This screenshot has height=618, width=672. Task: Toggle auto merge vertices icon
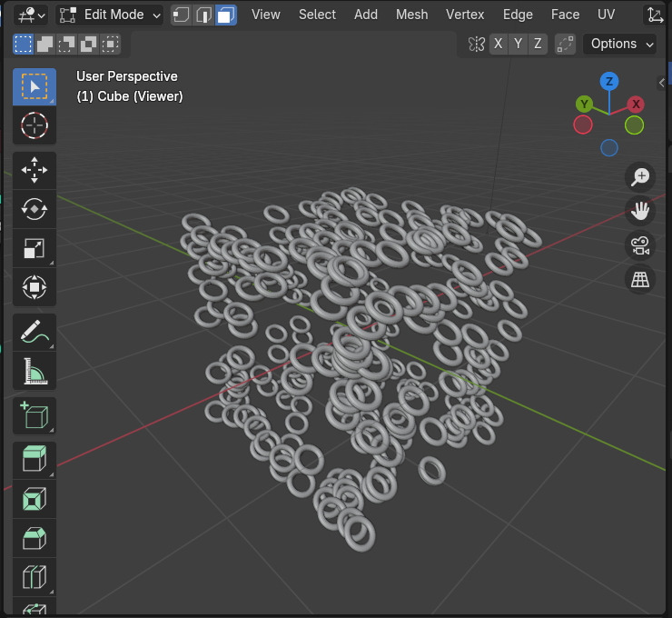pos(565,44)
